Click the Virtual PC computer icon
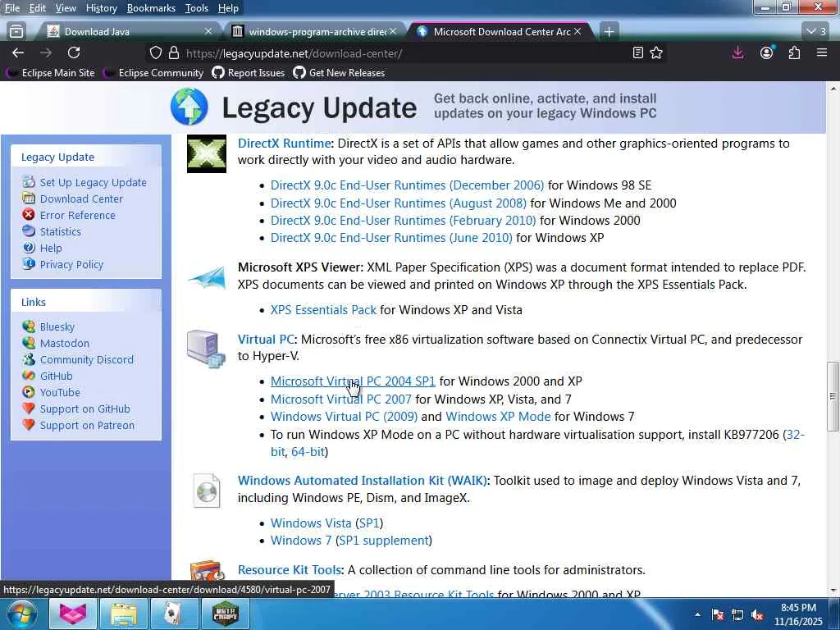This screenshot has height=630, width=840. [x=206, y=349]
